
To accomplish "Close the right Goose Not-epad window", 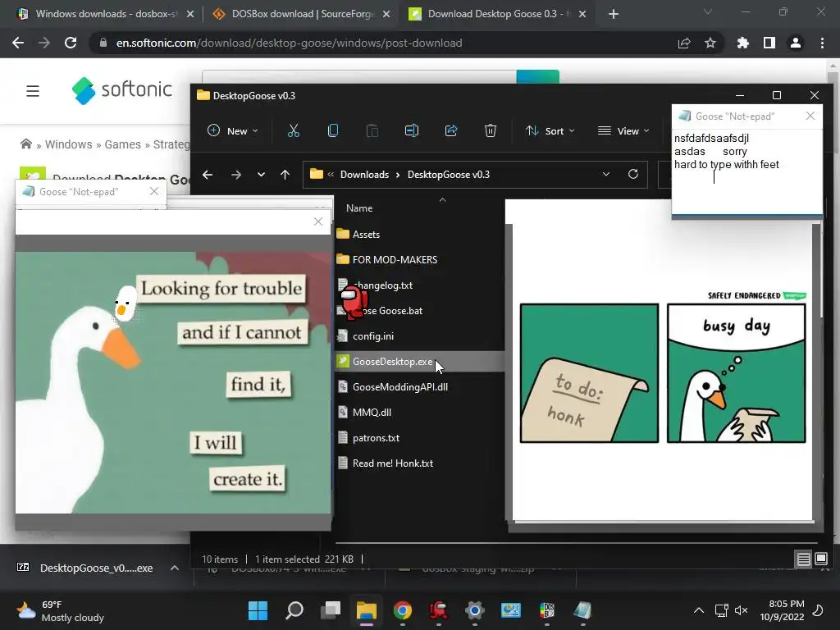I will [x=810, y=116].
